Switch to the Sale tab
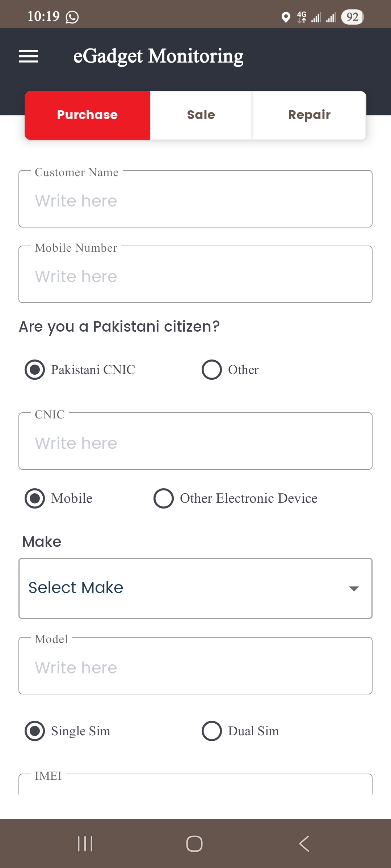This screenshot has width=391, height=868. (201, 115)
